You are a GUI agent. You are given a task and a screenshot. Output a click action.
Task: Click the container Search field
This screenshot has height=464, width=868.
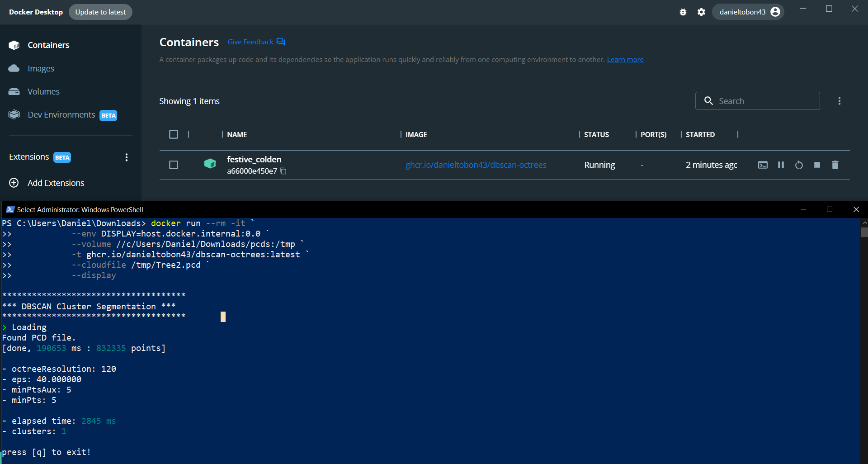[x=757, y=101]
